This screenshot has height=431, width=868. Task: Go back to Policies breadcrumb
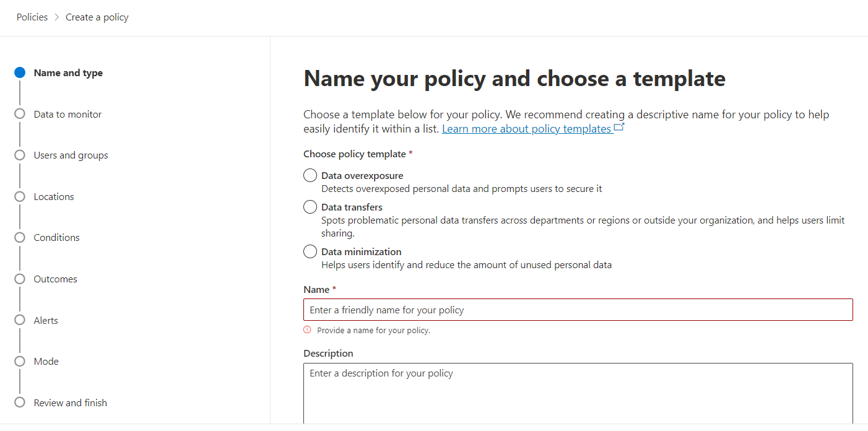[x=32, y=17]
